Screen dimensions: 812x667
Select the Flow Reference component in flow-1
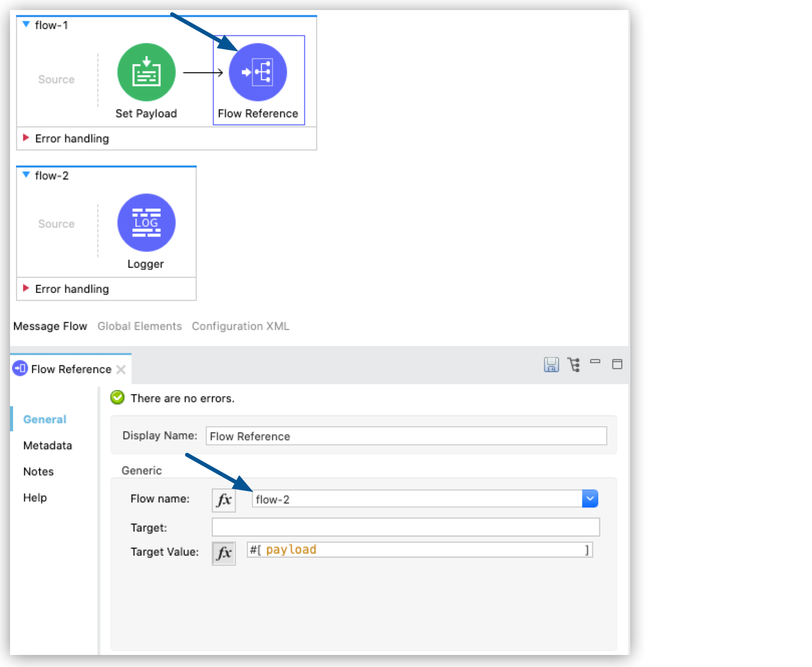[258, 72]
